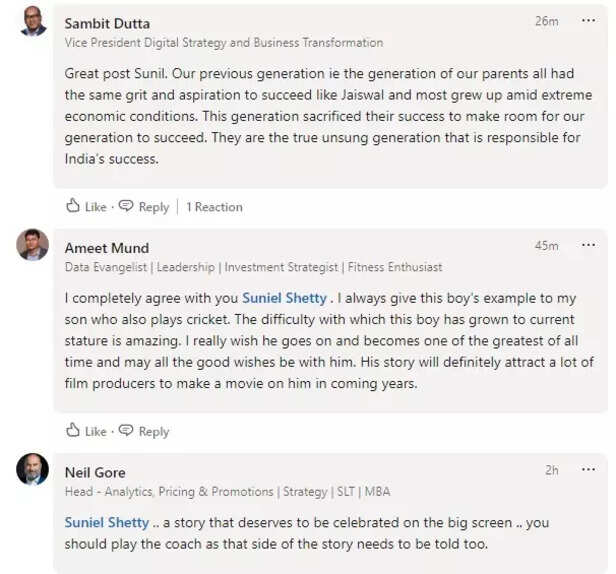Image resolution: width=616 pixels, height=574 pixels.
Task: Click the 45m timestamp on Ameet's comment
Action: point(546,245)
